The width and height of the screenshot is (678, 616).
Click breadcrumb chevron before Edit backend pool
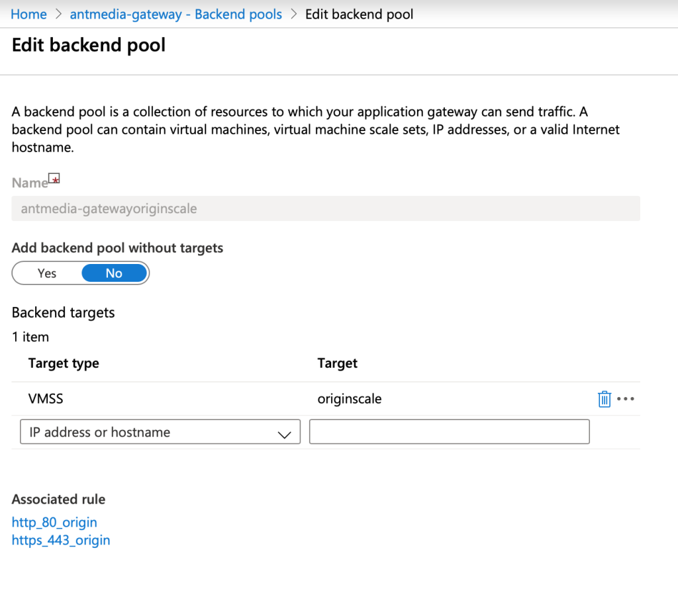coord(294,15)
